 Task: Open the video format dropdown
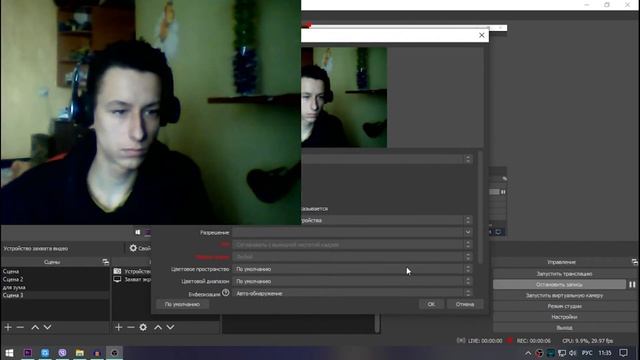(x=353, y=257)
